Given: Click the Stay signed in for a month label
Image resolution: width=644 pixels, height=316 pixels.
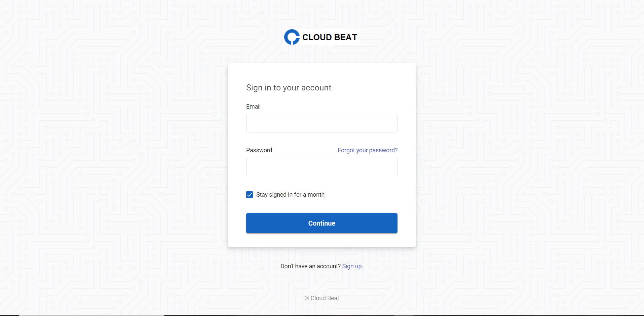Looking at the screenshot, I should [290, 195].
